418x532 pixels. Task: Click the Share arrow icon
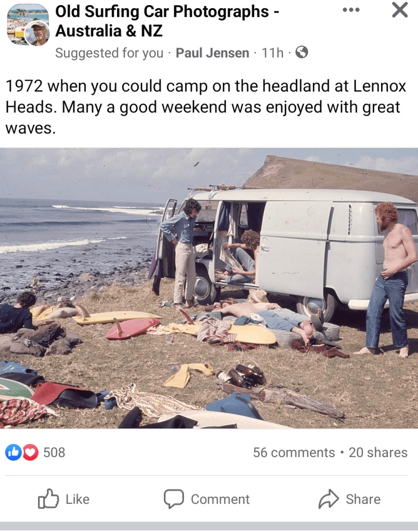tap(329, 499)
